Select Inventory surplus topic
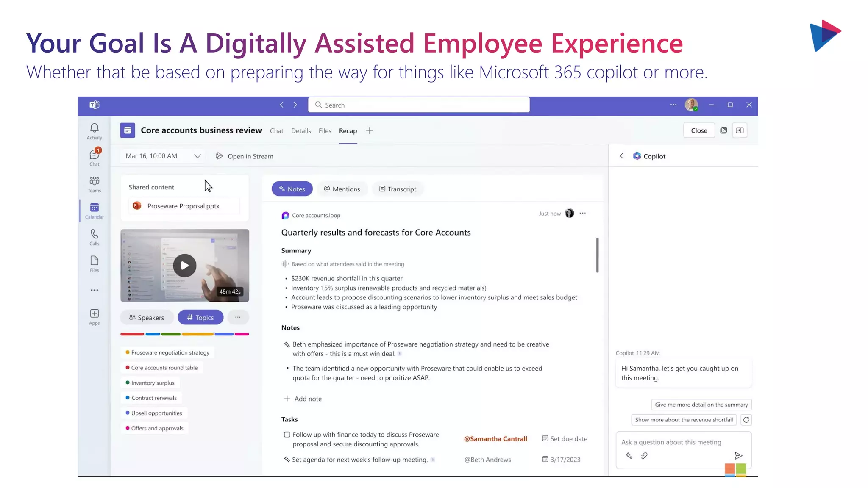868x488 pixels. (150, 383)
